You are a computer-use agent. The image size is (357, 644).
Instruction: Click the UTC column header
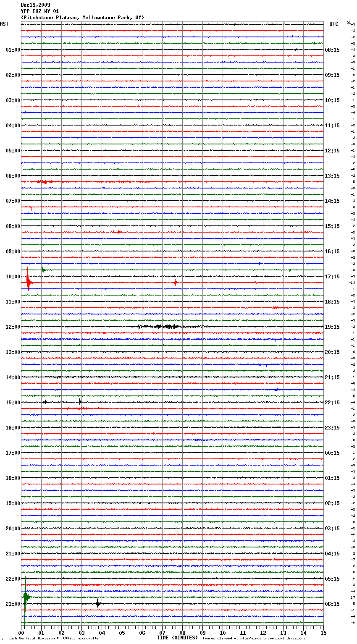click(334, 24)
